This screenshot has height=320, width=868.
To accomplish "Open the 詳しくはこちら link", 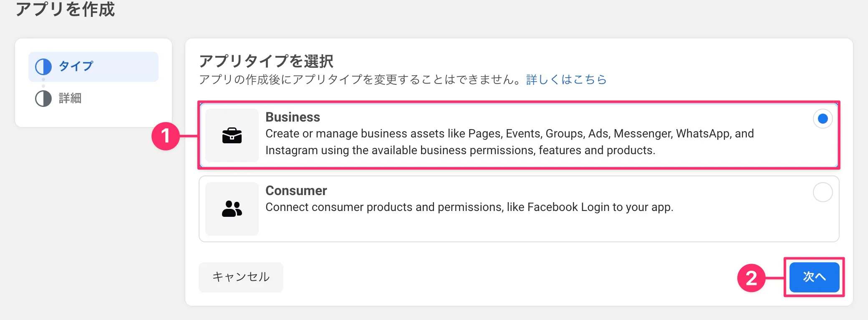I will coord(566,79).
